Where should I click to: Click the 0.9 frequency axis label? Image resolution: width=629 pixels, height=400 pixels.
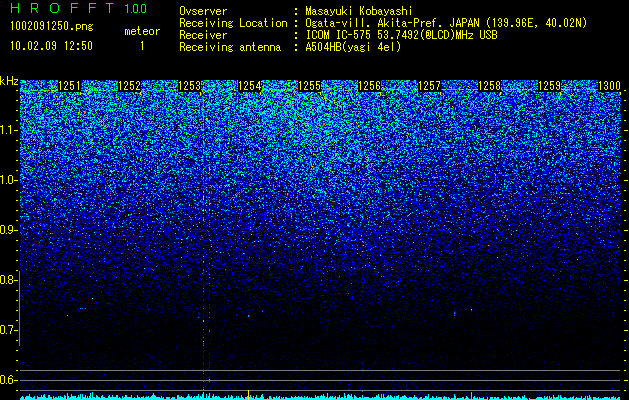click(8, 230)
